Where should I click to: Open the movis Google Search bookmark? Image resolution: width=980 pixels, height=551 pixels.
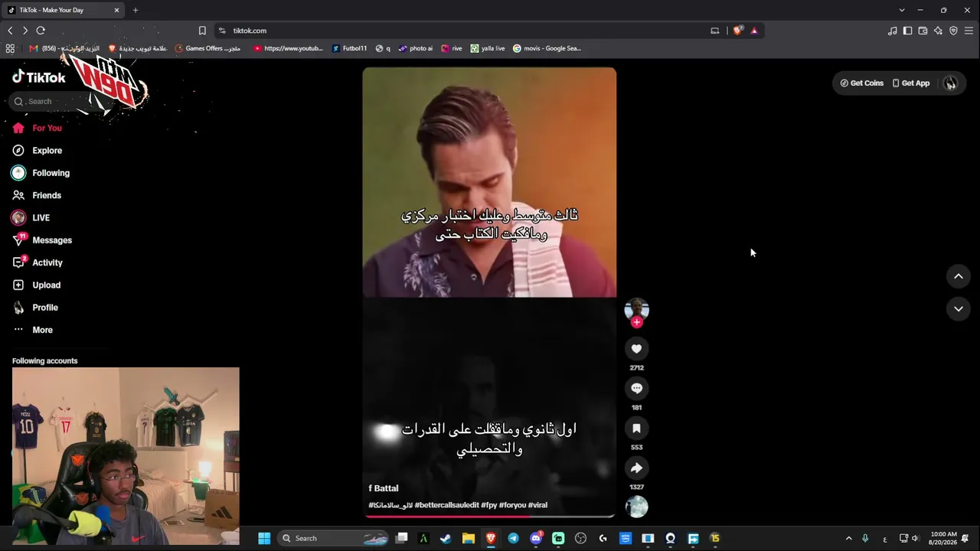547,48
